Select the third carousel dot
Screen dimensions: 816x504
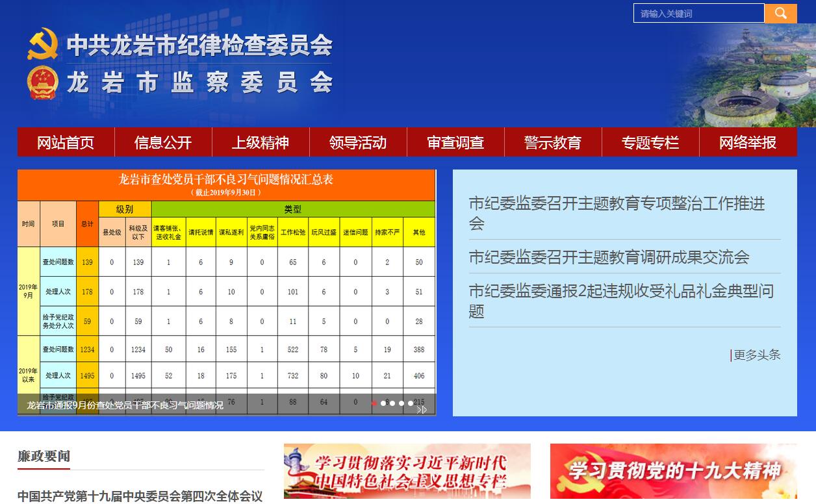pyautogui.click(x=392, y=403)
